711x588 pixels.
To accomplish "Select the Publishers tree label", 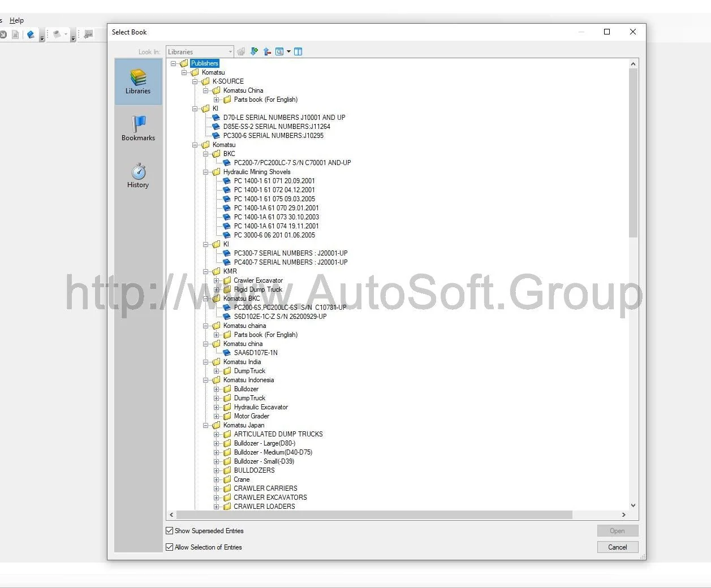I will coord(204,63).
